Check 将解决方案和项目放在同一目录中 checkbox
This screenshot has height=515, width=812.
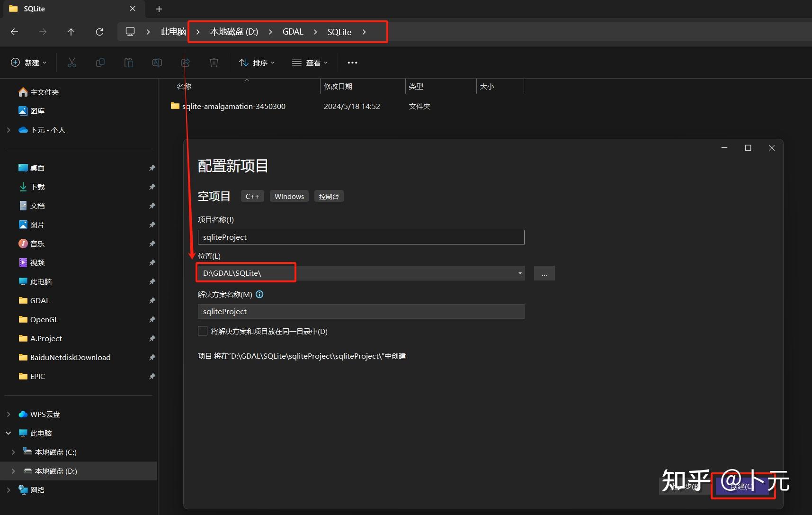(x=203, y=331)
